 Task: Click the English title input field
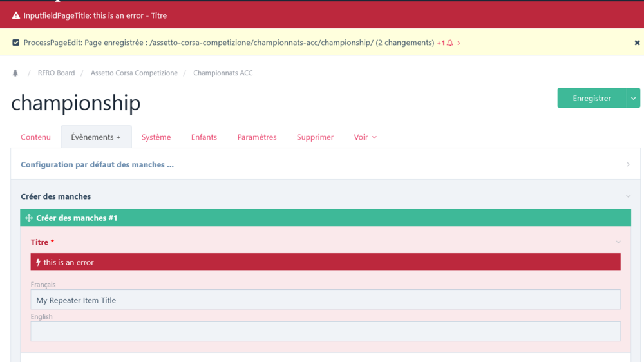(x=325, y=331)
